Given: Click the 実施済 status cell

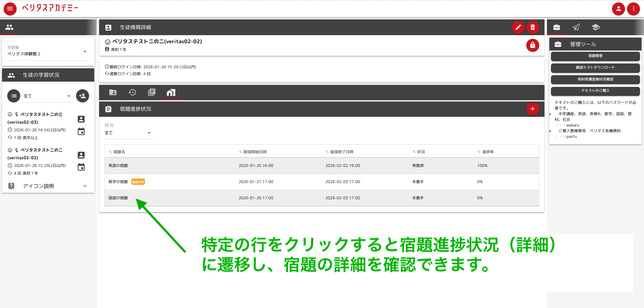Looking at the screenshot, I should tap(418, 166).
